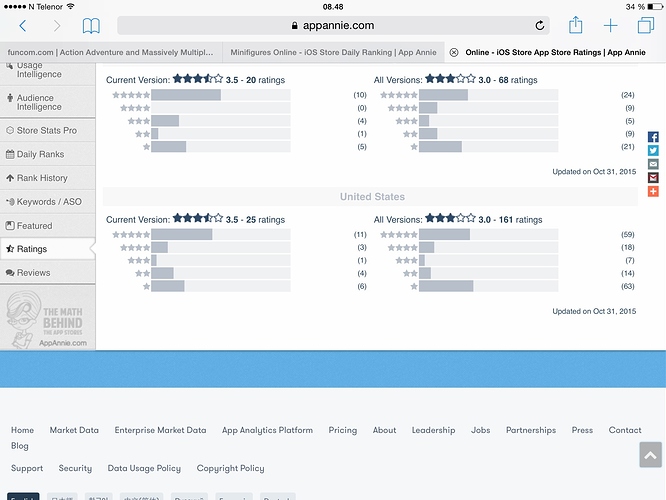Open the Contact footer link

pos(625,430)
